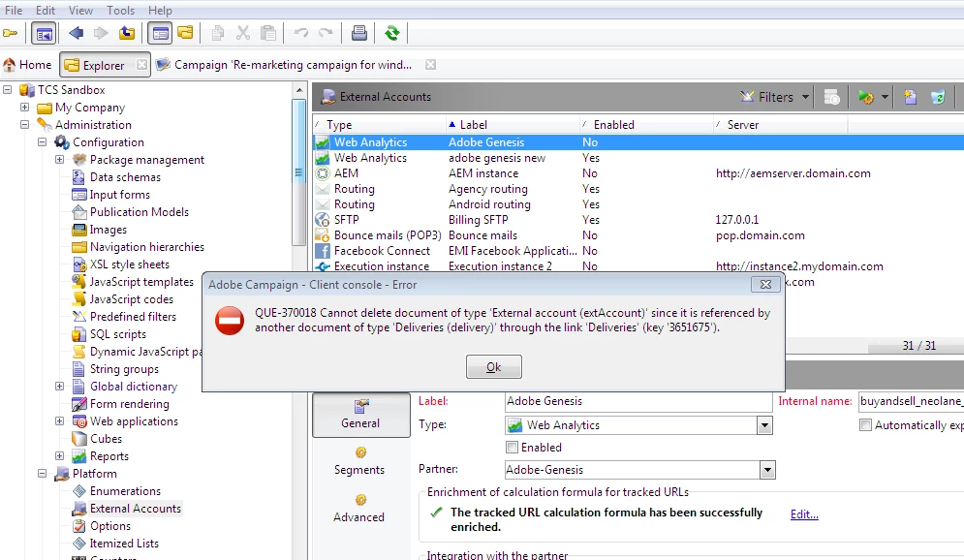The width and height of the screenshot is (964, 560).
Task: Tick the Enabled checkbox
Action: pos(512,447)
